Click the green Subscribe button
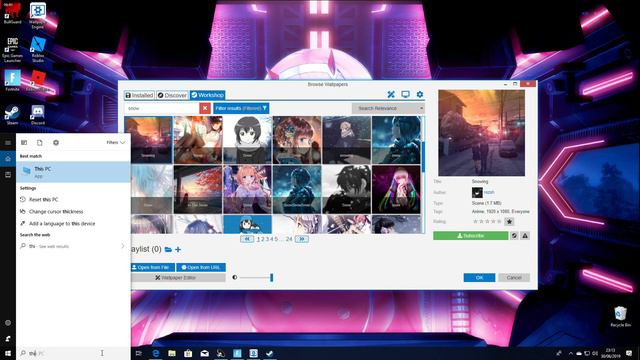Screen dimensions: 640x360 tap(471, 236)
